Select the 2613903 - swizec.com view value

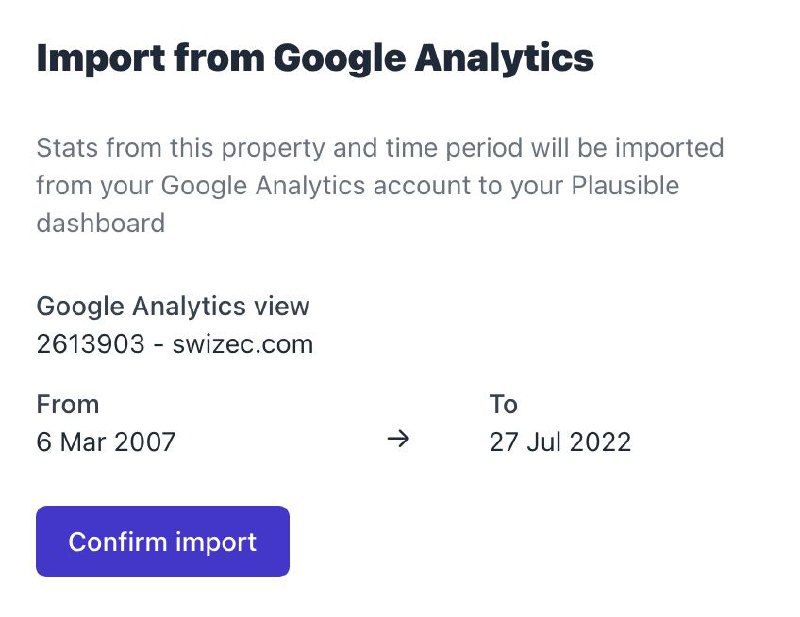pyautogui.click(x=174, y=344)
